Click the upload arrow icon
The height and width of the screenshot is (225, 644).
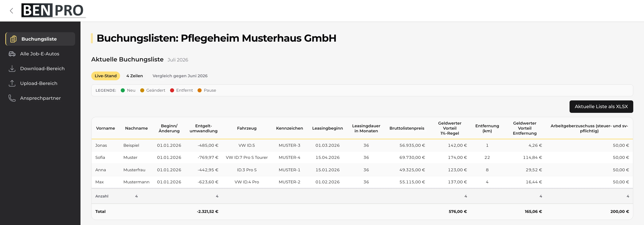pos(12,83)
